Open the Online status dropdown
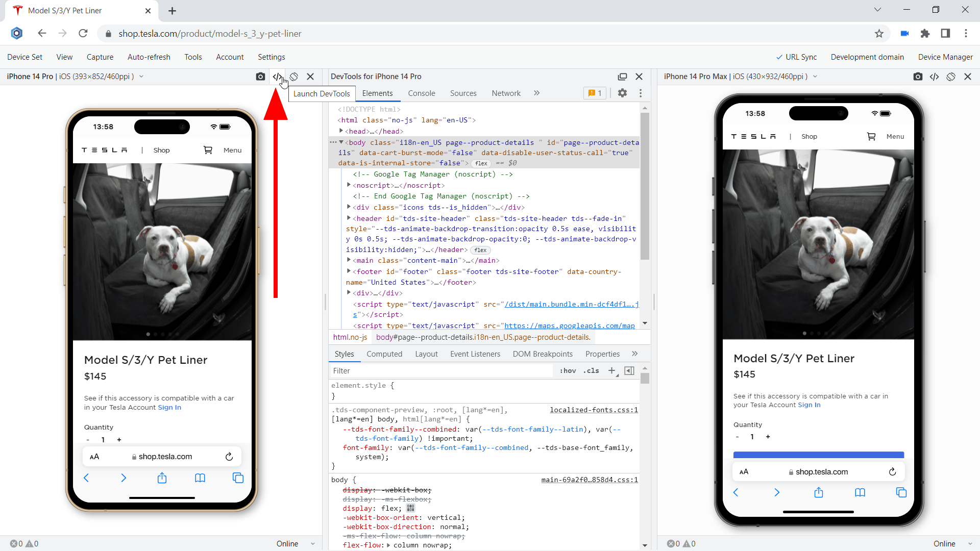The width and height of the screenshot is (980, 551). [x=295, y=544]
